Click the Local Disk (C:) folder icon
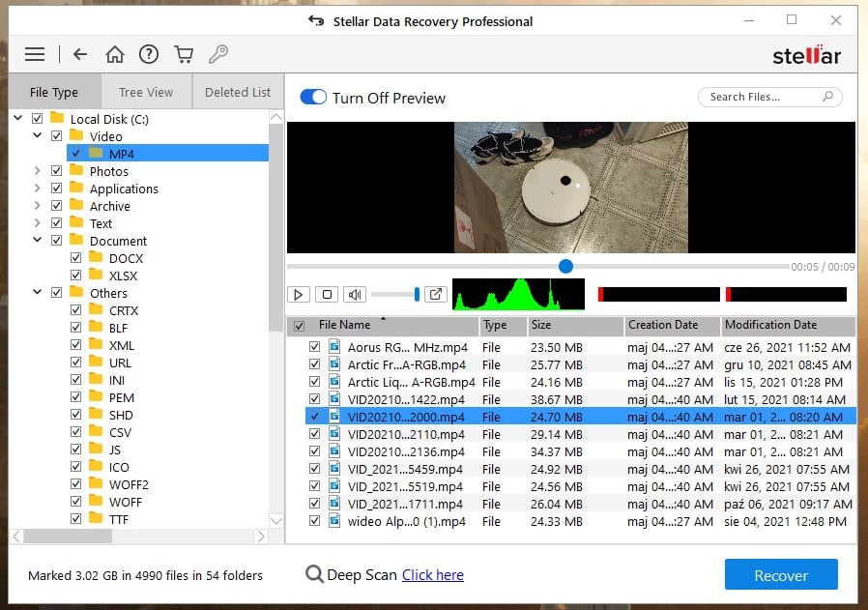 57,118
